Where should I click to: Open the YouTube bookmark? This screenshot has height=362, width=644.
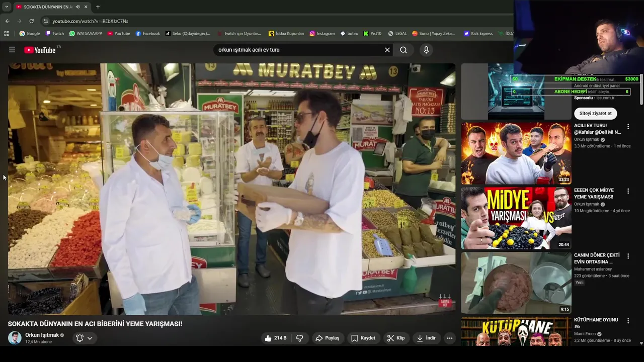[119, 34]
